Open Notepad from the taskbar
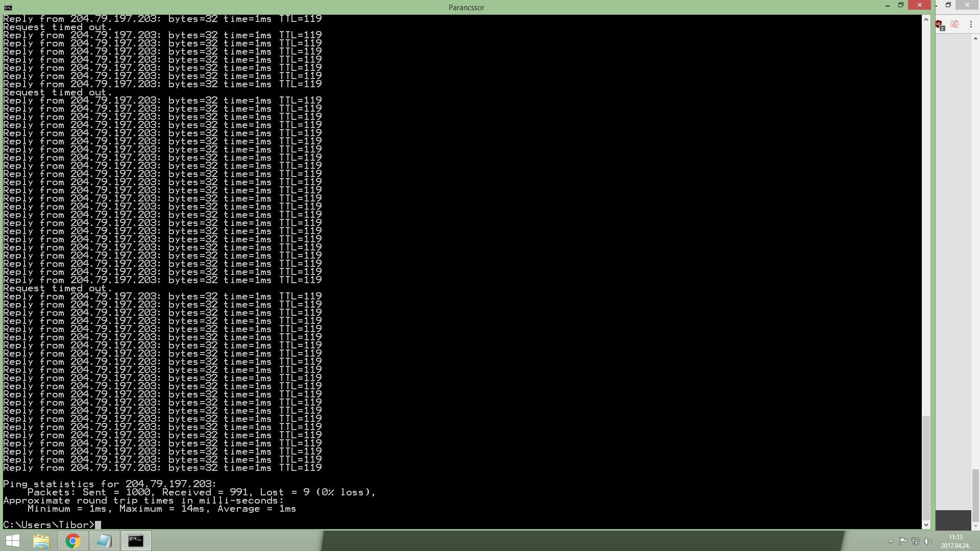Screen dimensions: 980x551 tap(104, 541)
